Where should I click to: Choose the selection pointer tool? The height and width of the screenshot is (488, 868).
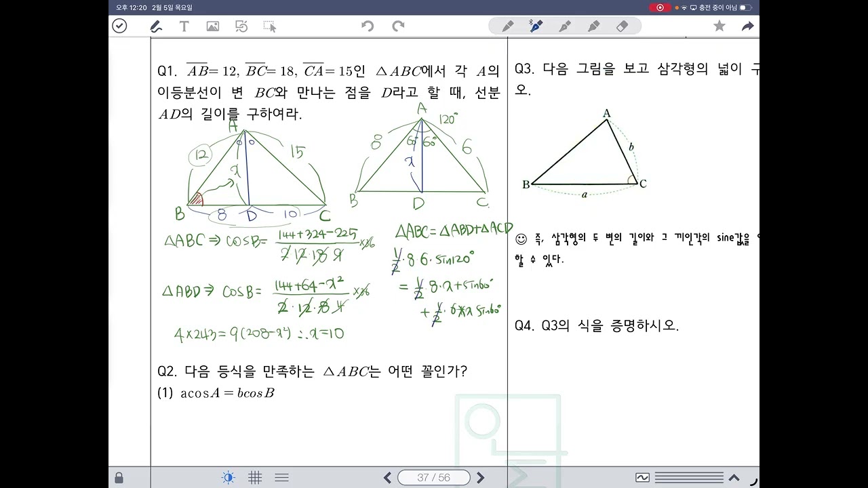tap(270, 26)
